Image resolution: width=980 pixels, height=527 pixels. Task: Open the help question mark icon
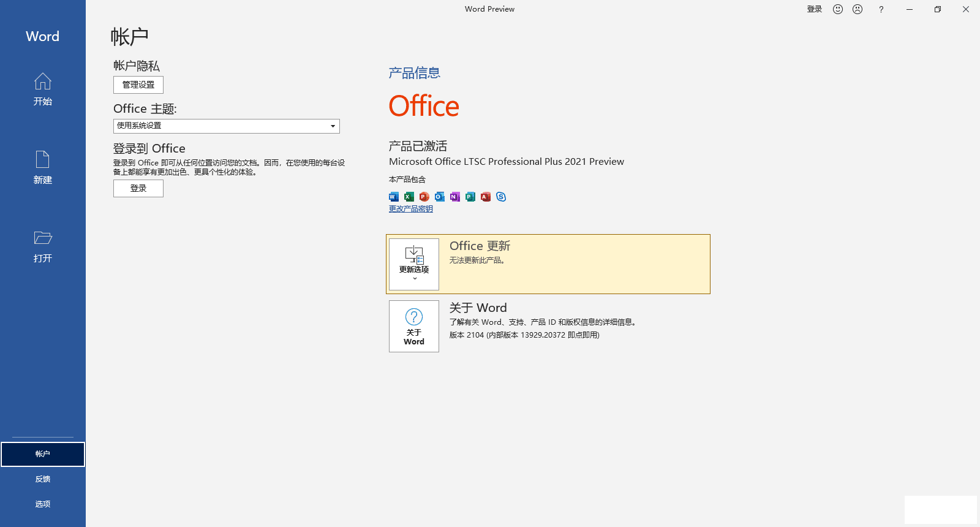pyautogui.click(x=881, y=9)
